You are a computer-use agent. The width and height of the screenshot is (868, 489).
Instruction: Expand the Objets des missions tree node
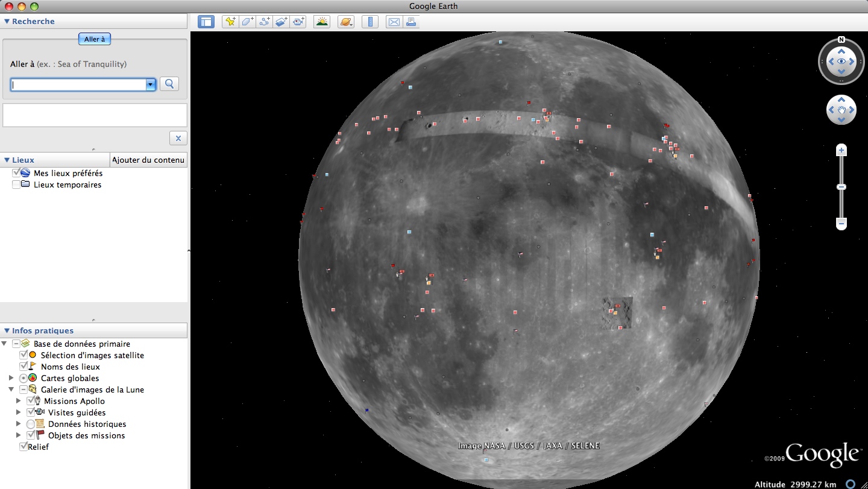(x=18, y=435)
